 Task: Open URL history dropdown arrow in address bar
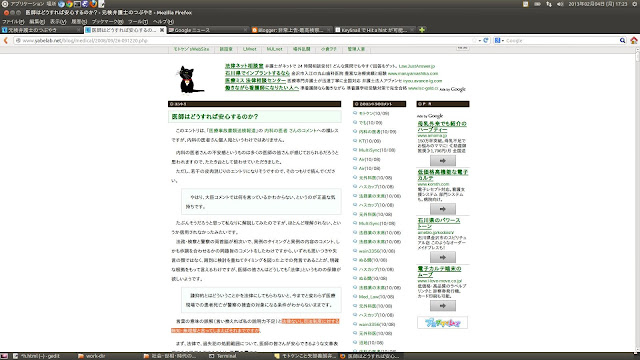pyautogui.click(x=480, y=40)
